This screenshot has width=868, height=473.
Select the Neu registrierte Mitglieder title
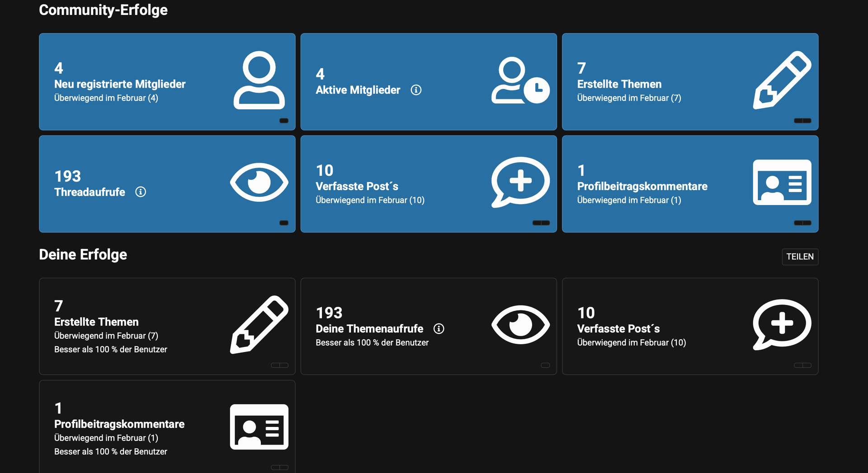pyautogui.click(x=120, y=84)
